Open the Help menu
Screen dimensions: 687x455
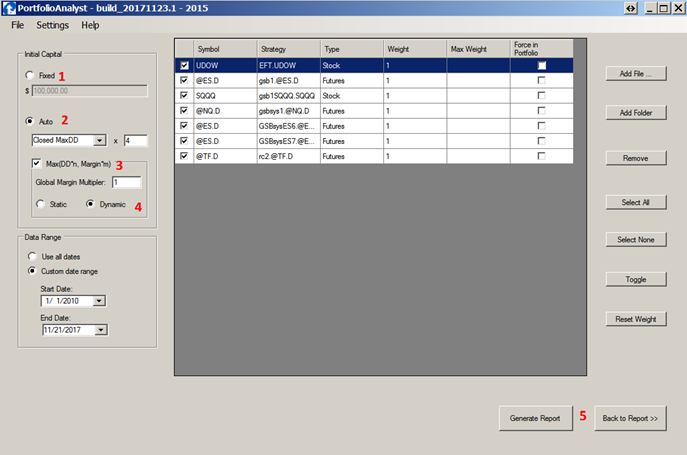click(90, 24)
